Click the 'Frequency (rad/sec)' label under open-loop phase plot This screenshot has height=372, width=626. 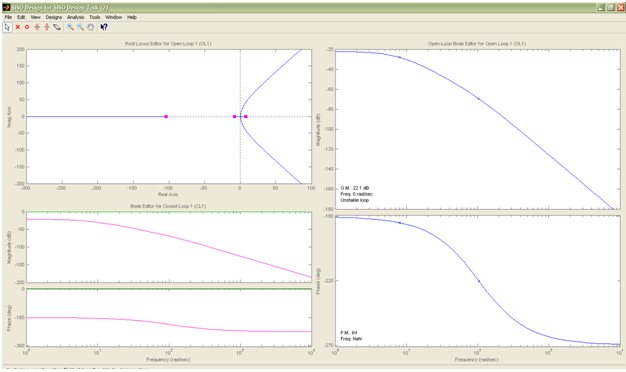477,360
